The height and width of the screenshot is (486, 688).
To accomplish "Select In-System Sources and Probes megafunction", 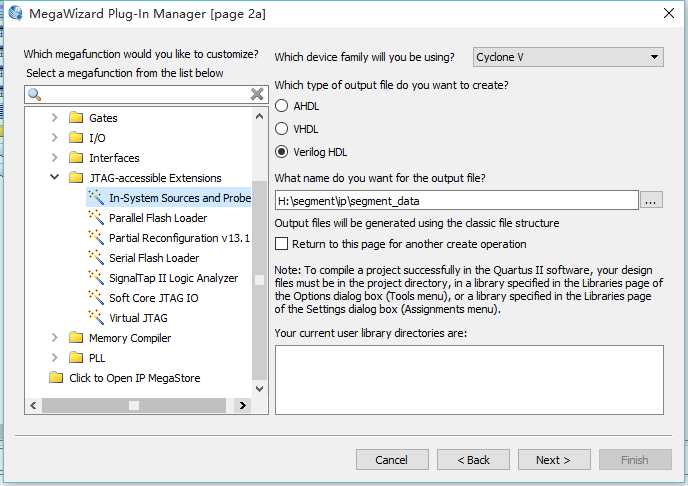I will 180,198.
